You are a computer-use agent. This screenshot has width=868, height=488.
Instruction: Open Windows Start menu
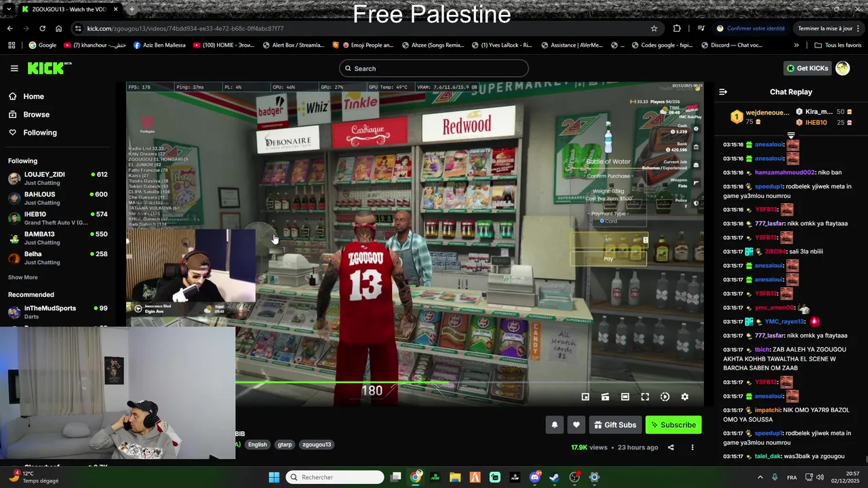pos(274,477)
